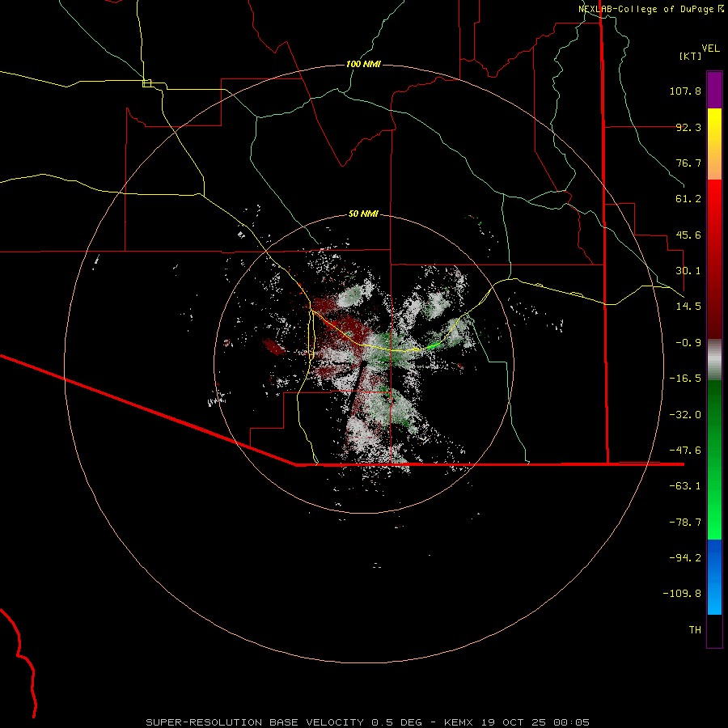Click the -78.7 velocity scale value
The width and height of the screenshot is (728, 728).
pyautogui.click(x=685, y=523)
